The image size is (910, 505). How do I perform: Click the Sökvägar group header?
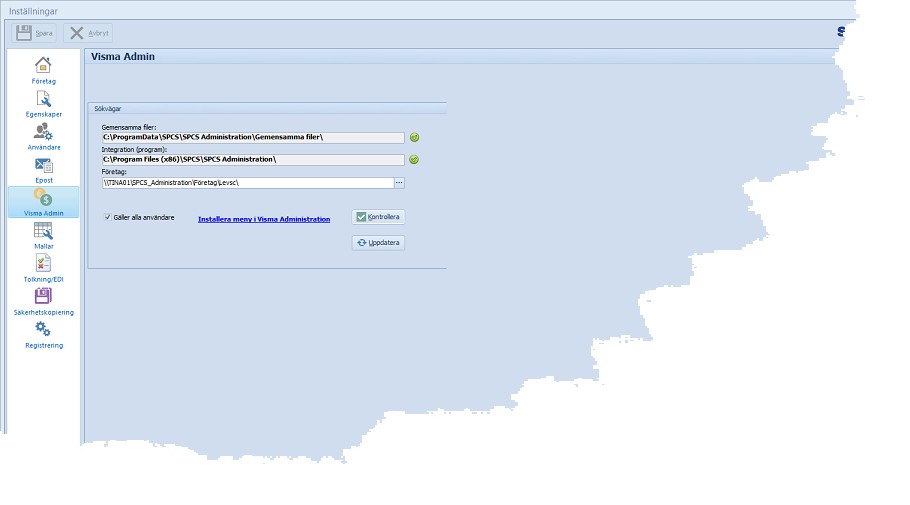pyautogui.click(x=108, y=109)
